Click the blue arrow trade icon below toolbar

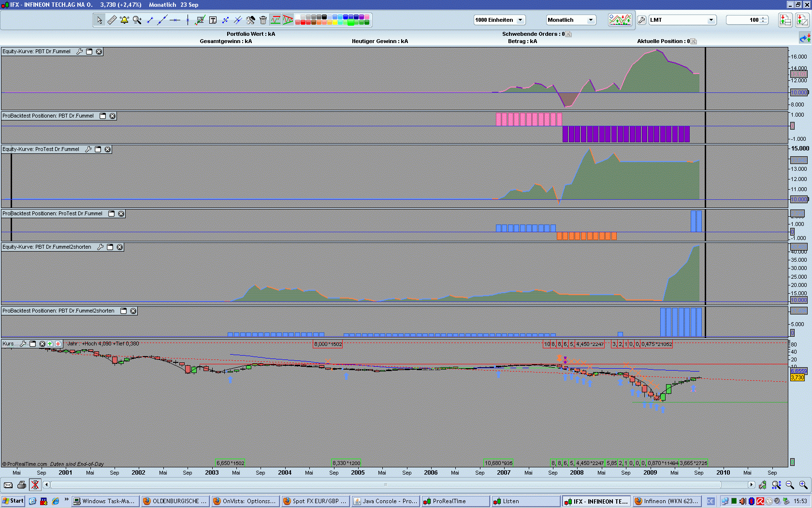(805, 38)
